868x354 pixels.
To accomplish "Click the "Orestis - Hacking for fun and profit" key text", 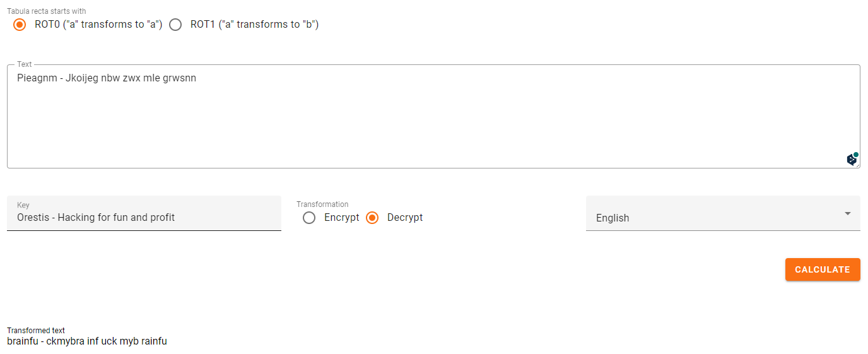I will [96, 218].
